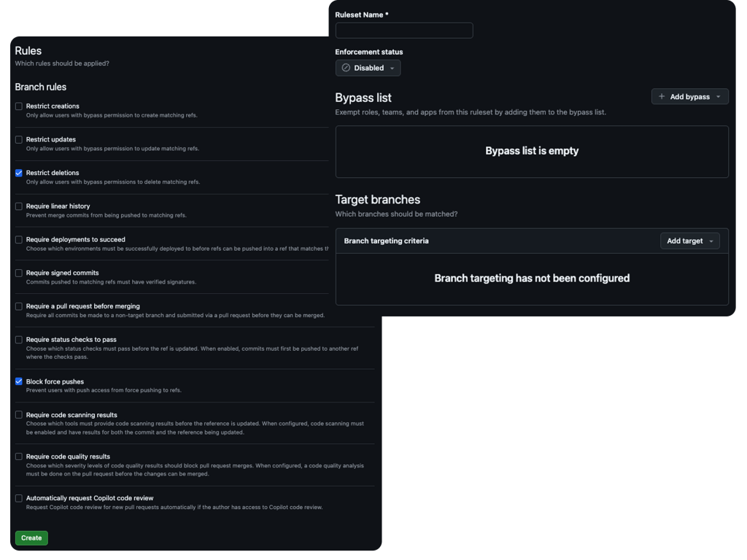Open the Add bypass dropdown

point(689,96)
